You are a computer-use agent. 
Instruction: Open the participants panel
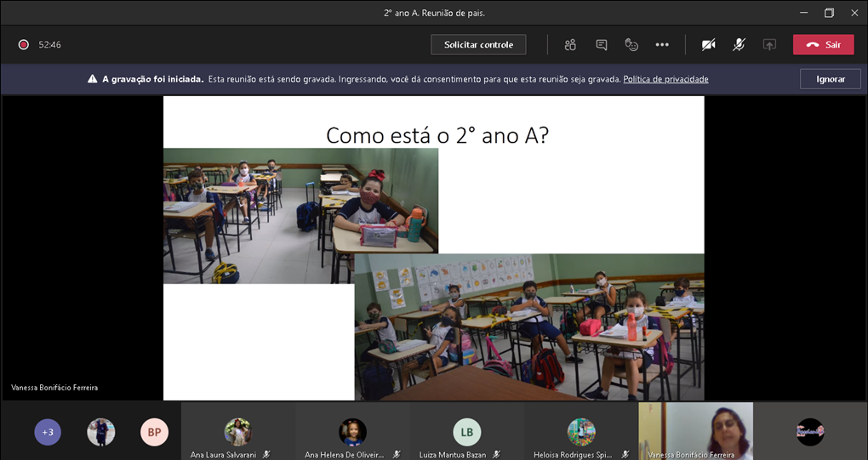(x=570, y=44)
